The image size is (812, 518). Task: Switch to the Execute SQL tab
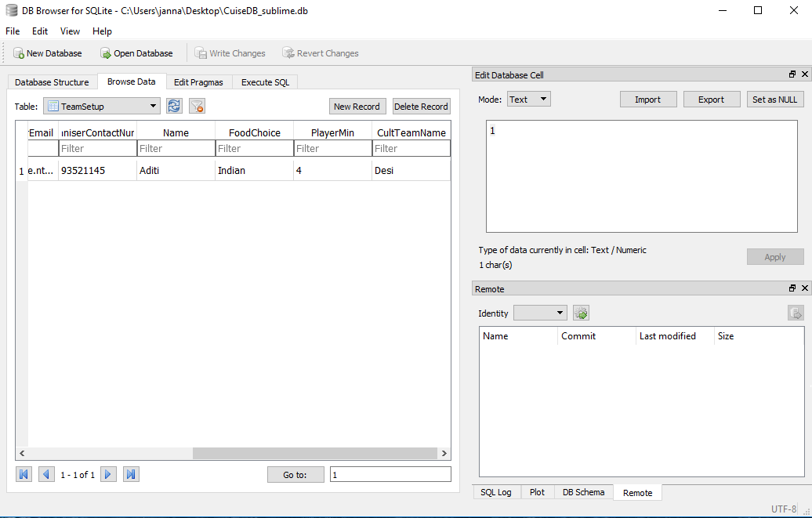tap(265, 82)
